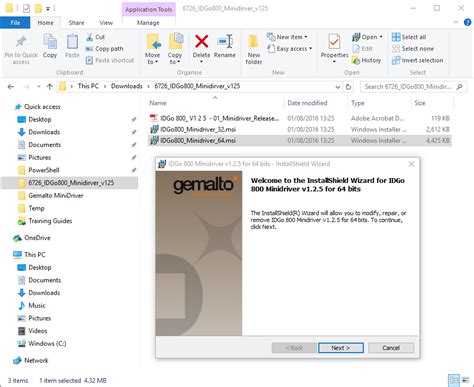This screenshot has height=387, width=474.
Task: Click the red Delete icon
Action: pos(201,42)
